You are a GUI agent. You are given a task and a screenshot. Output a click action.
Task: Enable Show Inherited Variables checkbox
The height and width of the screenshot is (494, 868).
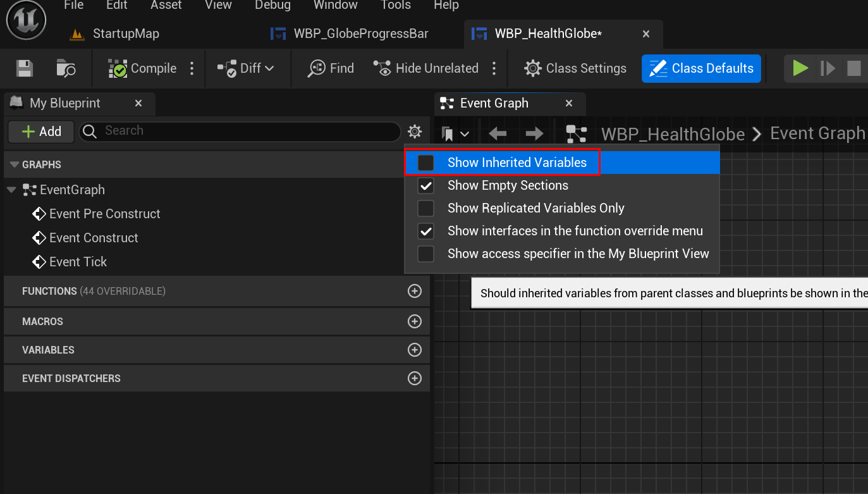pos(426,163)
